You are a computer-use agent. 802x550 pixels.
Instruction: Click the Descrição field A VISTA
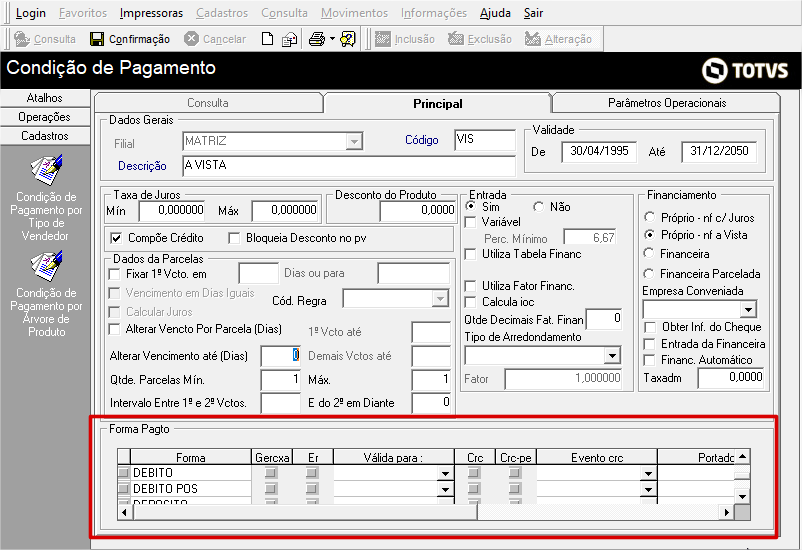(x=349, y=166)
